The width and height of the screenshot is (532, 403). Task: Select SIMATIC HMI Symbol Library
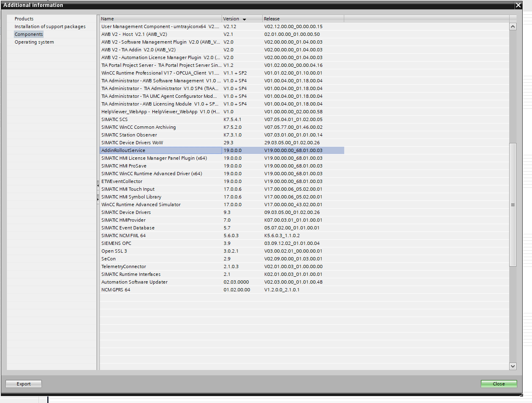222,197
